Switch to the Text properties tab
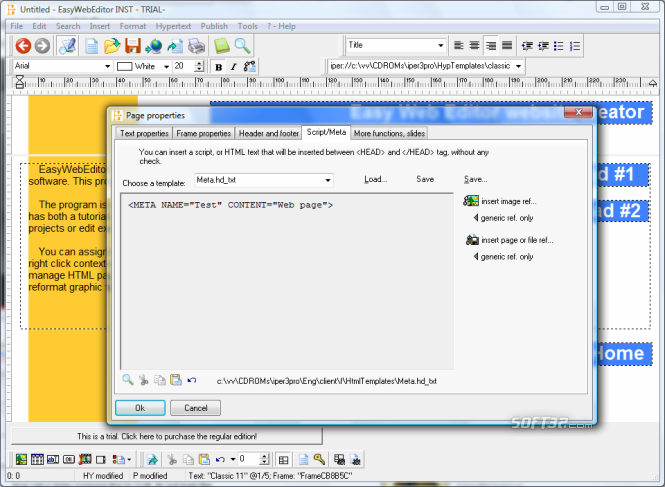This screenshot has width=665, height=487. tap(144, 133)
